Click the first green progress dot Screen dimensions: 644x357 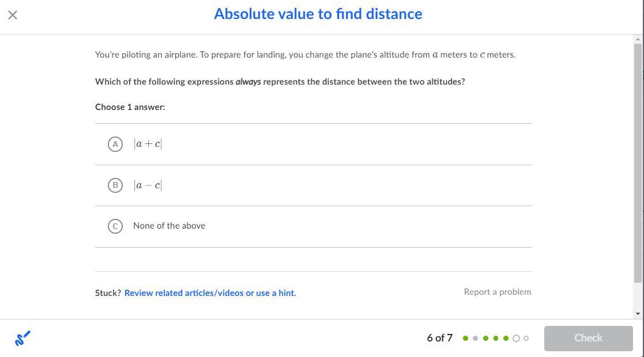point(465,339)
